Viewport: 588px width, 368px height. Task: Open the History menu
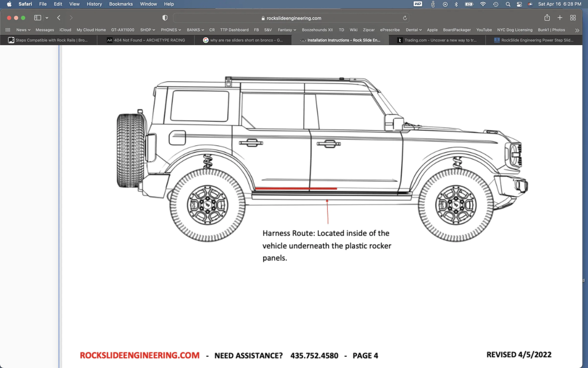pos(94,4)
